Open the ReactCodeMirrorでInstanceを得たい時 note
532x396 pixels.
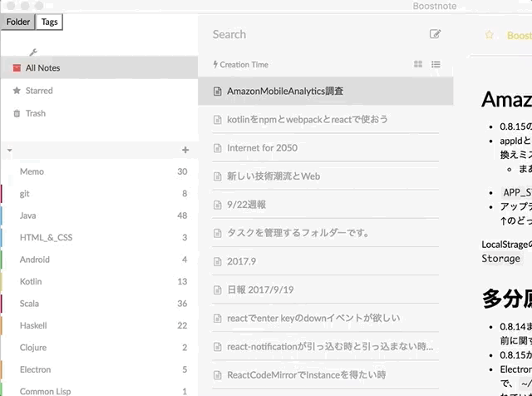click(x=326, y=375)
